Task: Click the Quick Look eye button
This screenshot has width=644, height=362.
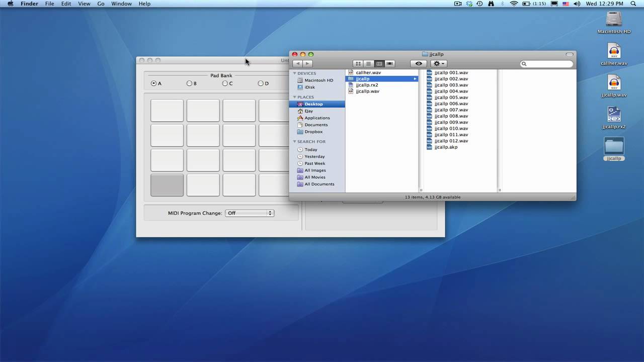Action: 419,64
